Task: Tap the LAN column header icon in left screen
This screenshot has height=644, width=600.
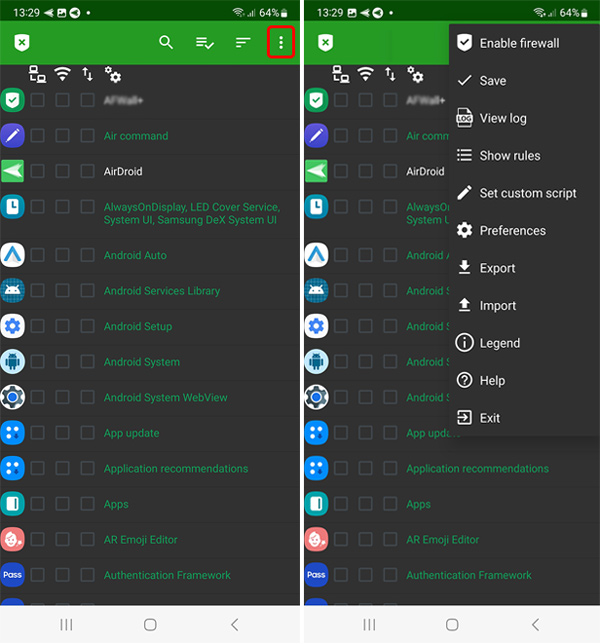Action: point(37,74)
